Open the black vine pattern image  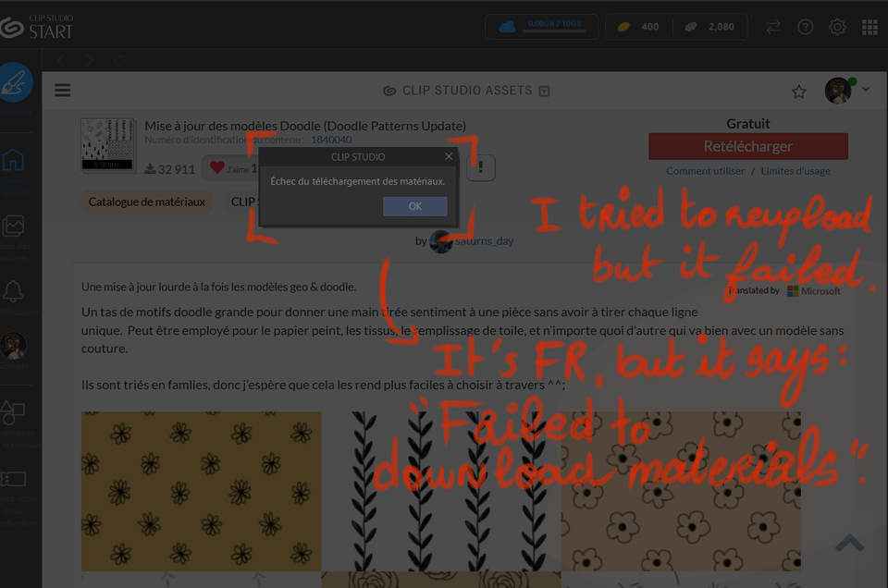point(441,491)
